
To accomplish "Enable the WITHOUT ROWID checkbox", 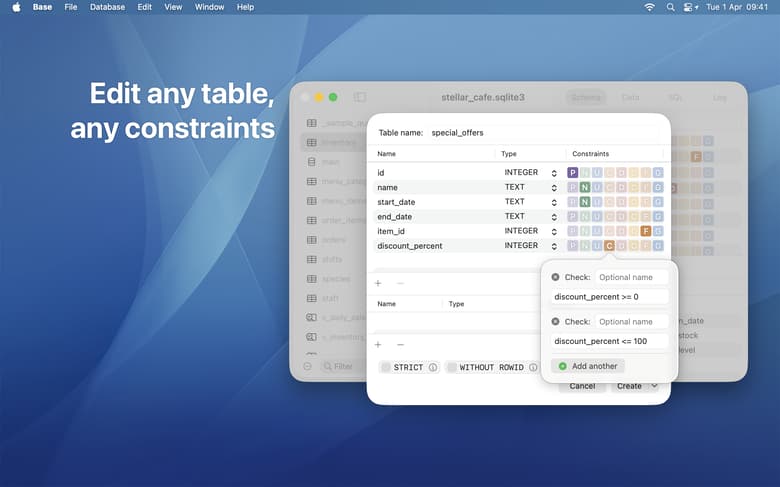I will (452, 368).
